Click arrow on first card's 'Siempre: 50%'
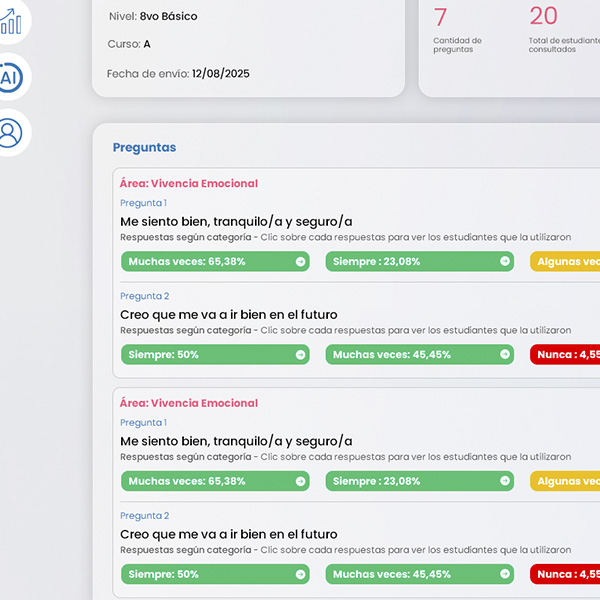Image resolution: width=600 pixels, height=600 pixels. tap(300, 355)
